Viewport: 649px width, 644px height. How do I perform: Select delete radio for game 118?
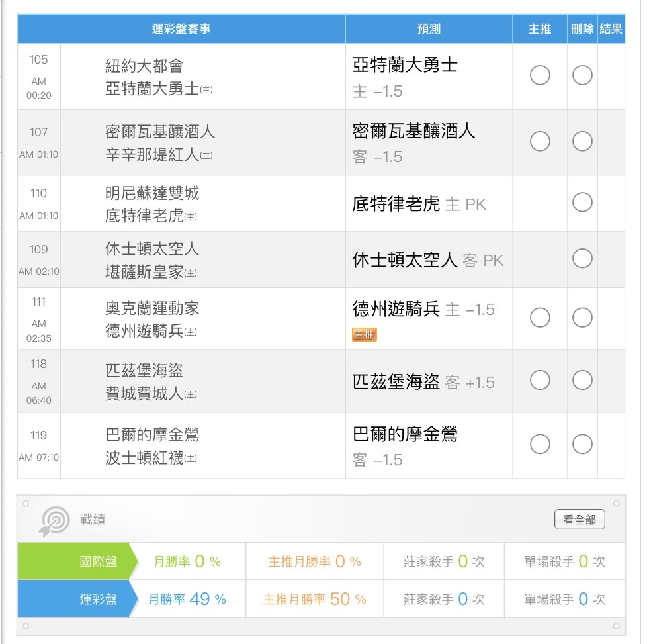click(x=582, y=380)
